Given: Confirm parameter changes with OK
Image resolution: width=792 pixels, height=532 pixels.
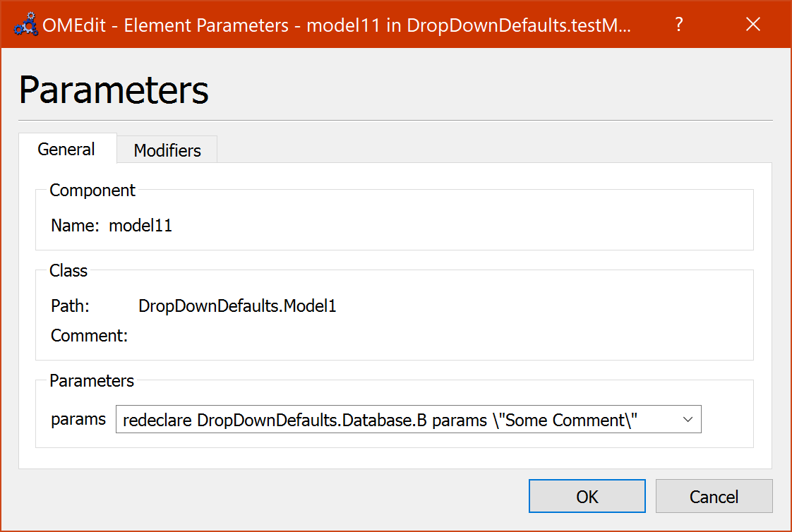Looking at the screenshot, I should (587, 496).
